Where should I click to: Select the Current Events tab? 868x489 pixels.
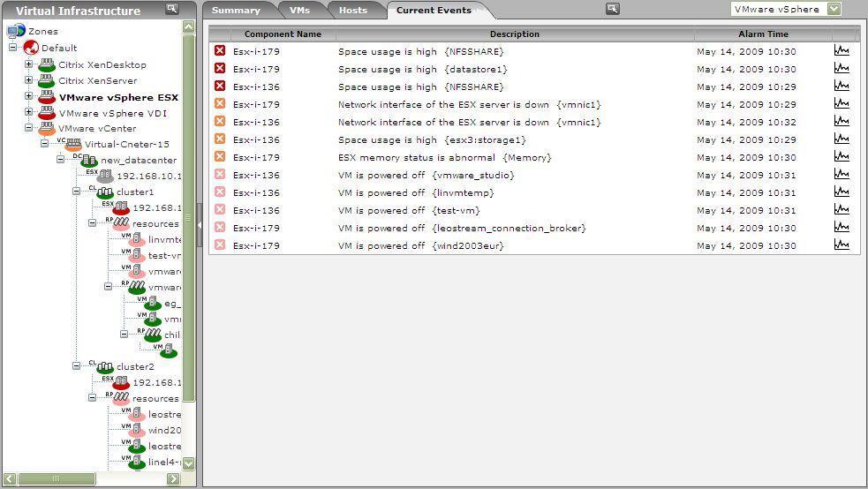(434, 10)
